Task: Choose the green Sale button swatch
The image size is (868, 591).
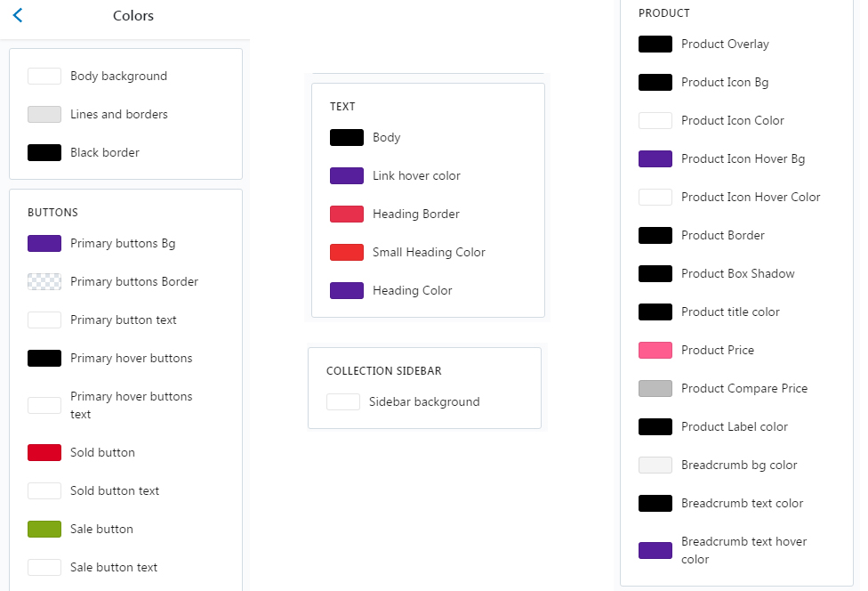Action: (44, 530)
